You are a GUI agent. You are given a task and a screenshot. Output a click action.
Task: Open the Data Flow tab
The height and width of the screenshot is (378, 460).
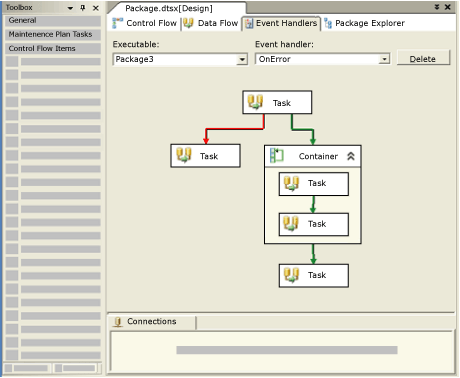click(211, 23)
